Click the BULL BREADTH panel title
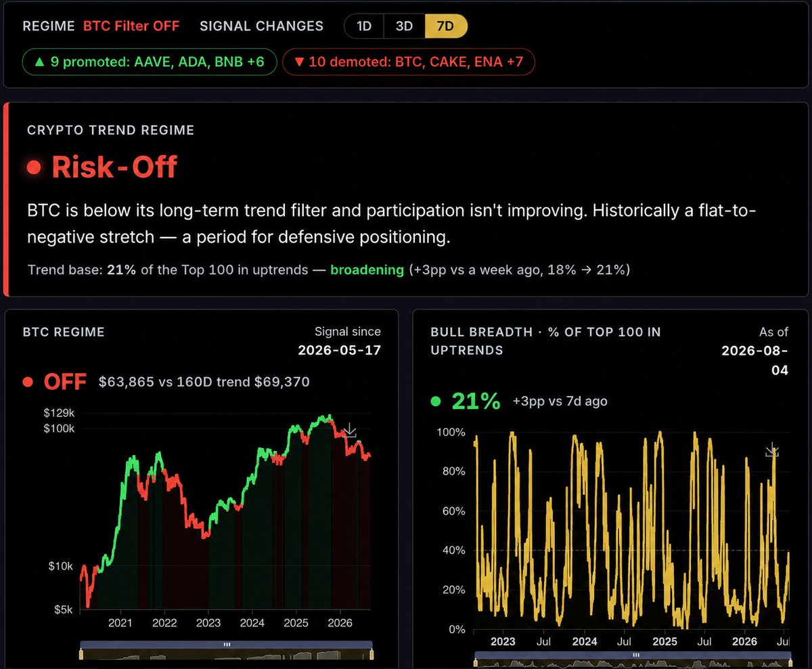This screenshot has width=812, height=669. (x=545, y=341)
